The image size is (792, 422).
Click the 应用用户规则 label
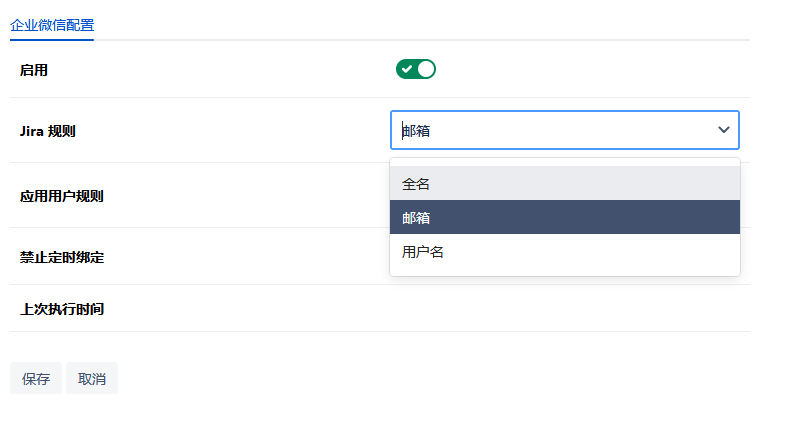pyautogui.click(x=62, y=196)
